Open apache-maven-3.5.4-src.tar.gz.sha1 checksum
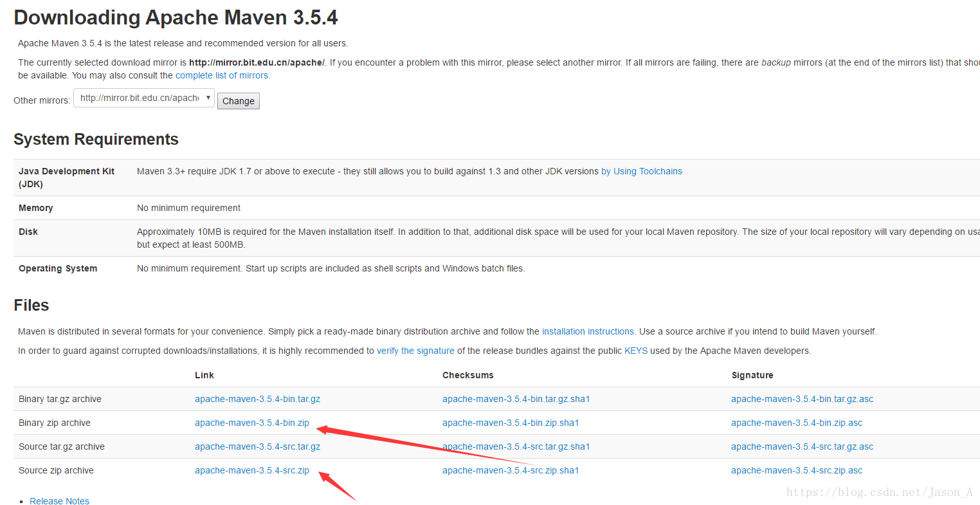980x505 pixels. [x=516, y=446]
